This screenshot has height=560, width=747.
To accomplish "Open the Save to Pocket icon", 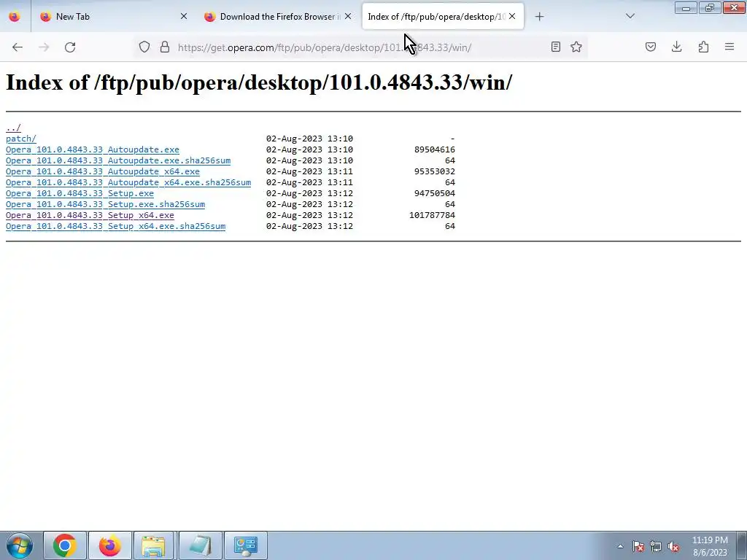I will pos(651,47).
